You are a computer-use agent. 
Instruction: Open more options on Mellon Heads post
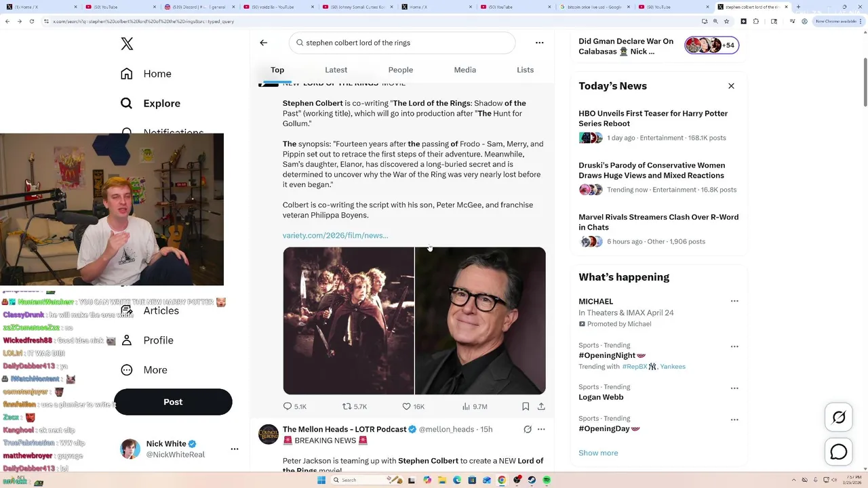click(x=541, y=429)
